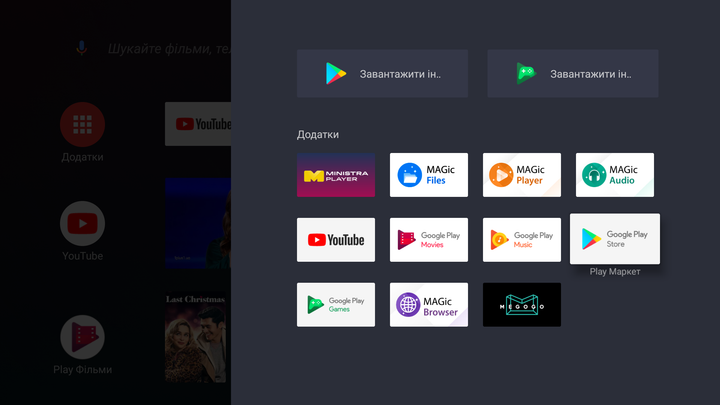Launch MAGic Audio app
720x405 pixels.
615,175
